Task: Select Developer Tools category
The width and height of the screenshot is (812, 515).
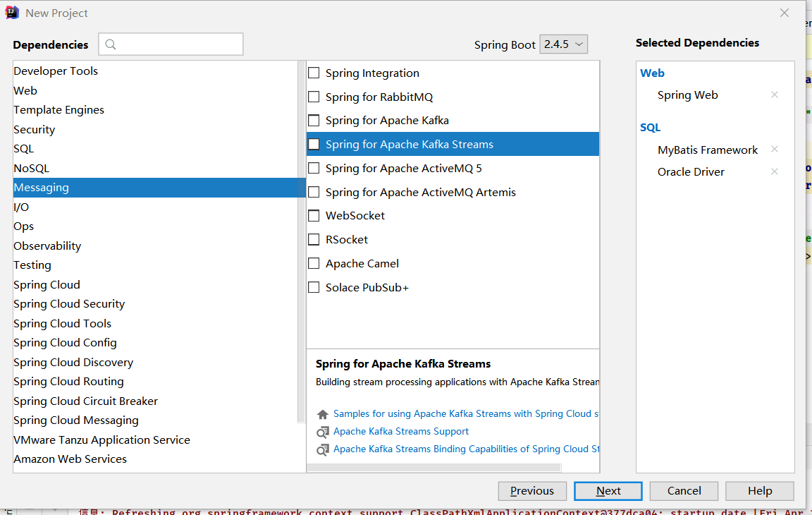Action: coord(155,71)
